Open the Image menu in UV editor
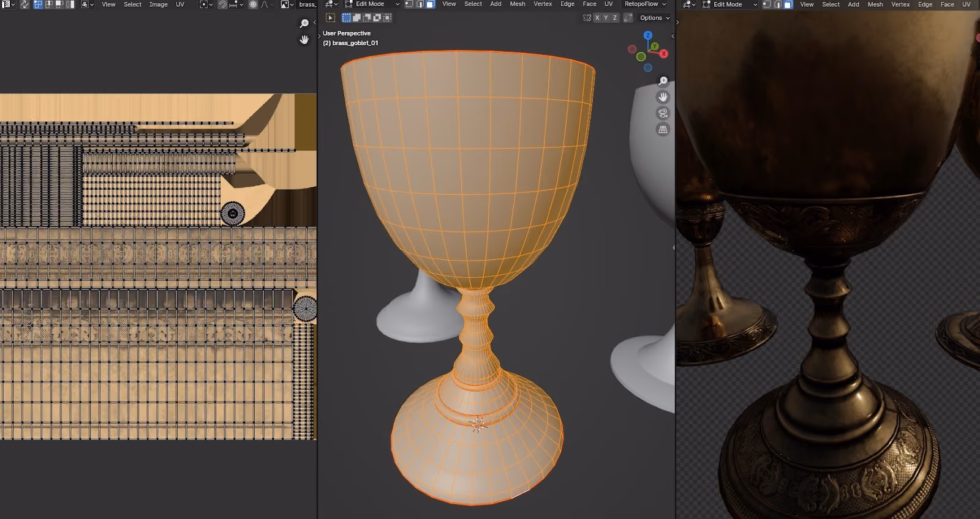The width and height of the screenshot is (980, 519). pyautogui.click(x=158, y=4)
